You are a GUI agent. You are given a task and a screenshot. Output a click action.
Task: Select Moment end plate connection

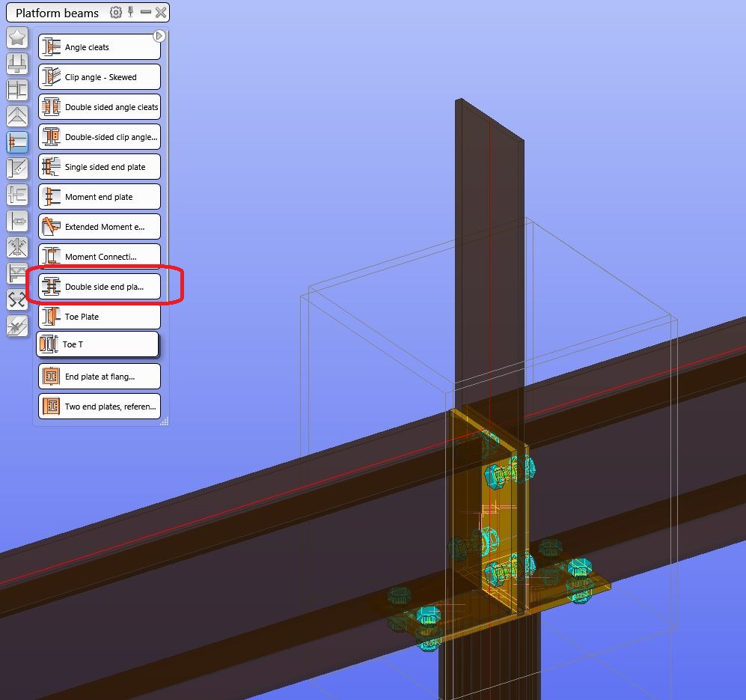100,197
